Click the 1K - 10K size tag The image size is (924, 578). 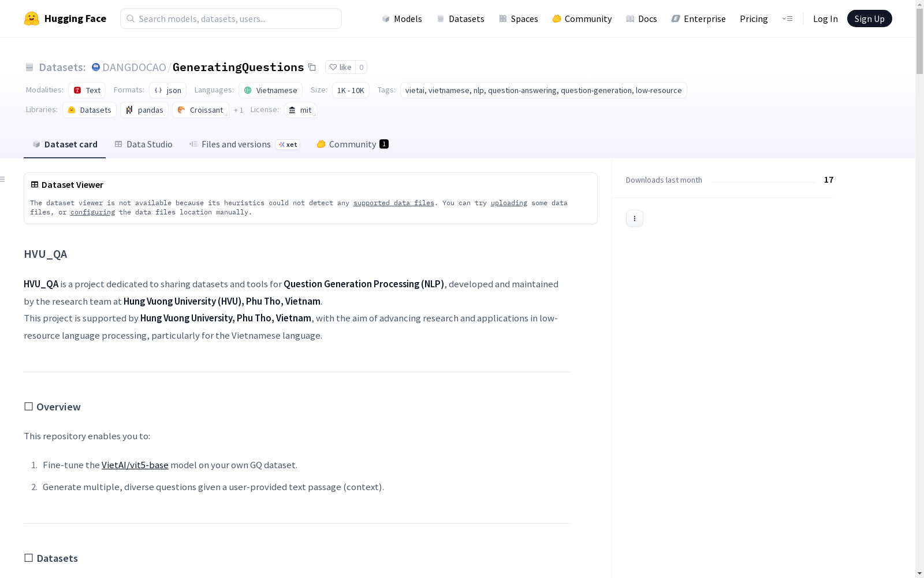(351, 90)
